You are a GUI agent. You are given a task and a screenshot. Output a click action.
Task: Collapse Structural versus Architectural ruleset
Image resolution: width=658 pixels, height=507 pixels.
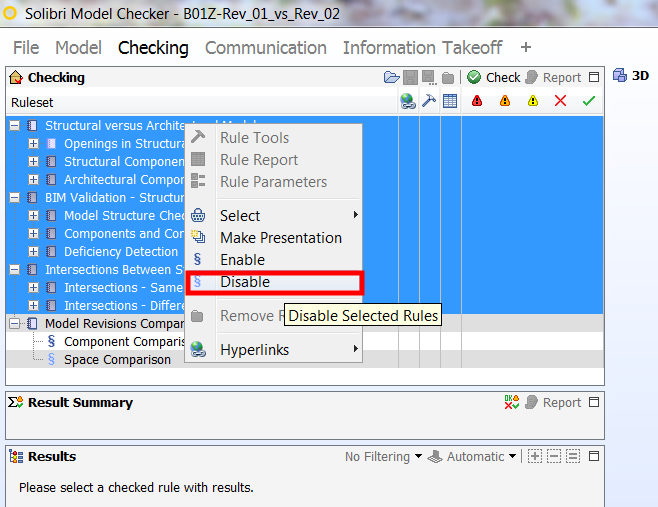(14, 125)
